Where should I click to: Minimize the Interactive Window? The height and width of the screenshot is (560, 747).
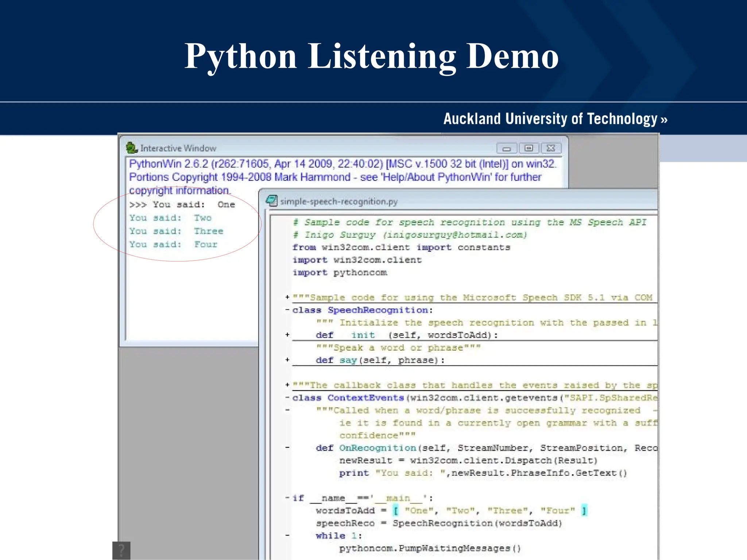[507, 148]
